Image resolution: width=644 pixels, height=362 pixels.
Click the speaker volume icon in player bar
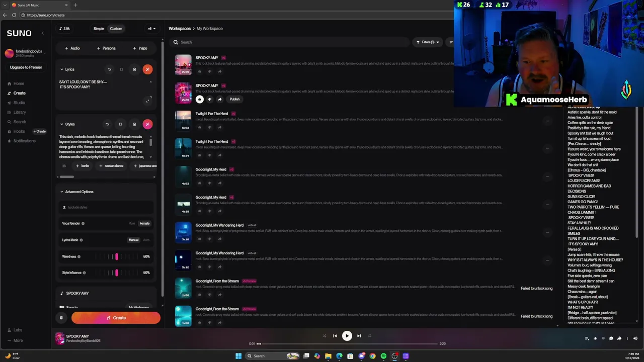(x=635, y=338)
